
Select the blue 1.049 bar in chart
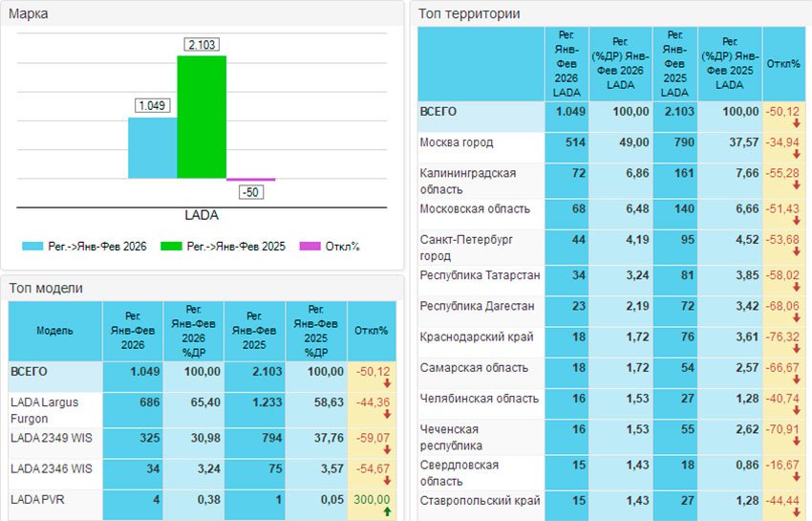tap(153, 147)
